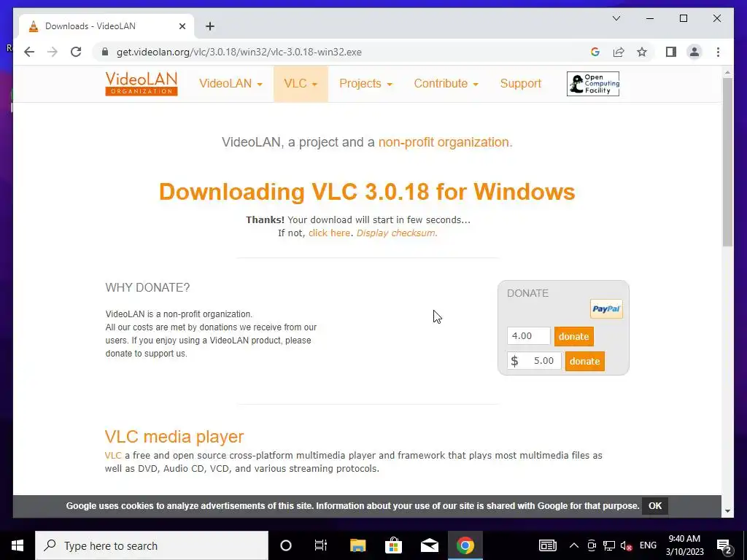Image resolution: width=747 pixels, height=560 pixels.
Task: Accept cookies with OK button
Action: [x=654, y=506]
